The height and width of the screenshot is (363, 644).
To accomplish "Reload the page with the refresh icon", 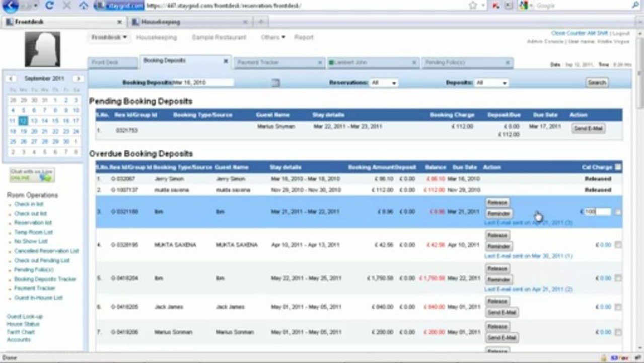I will coord(49,6).
